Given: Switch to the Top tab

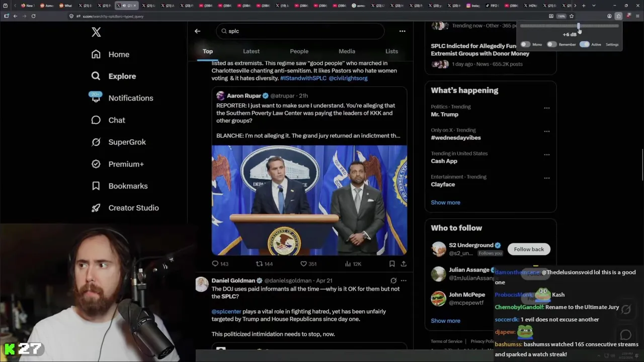Looking at the screenshot, I should click(x=208, y=51).
